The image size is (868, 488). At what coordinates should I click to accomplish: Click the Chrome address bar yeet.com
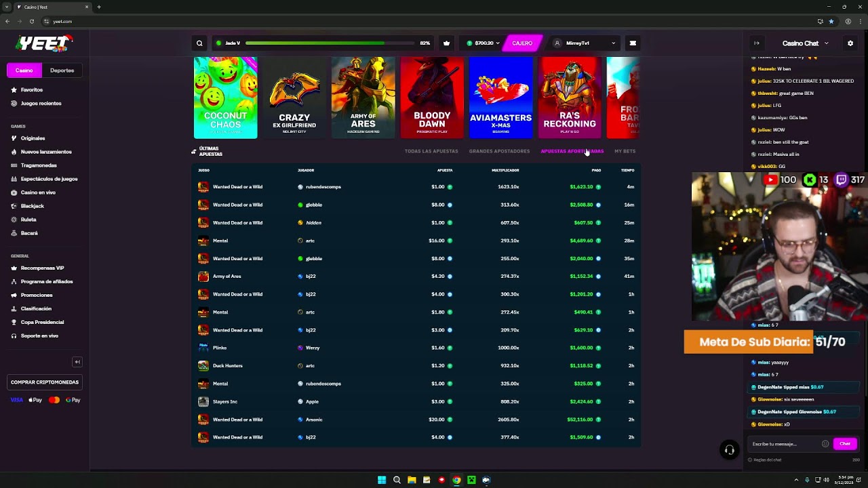(x=62, y=21)
